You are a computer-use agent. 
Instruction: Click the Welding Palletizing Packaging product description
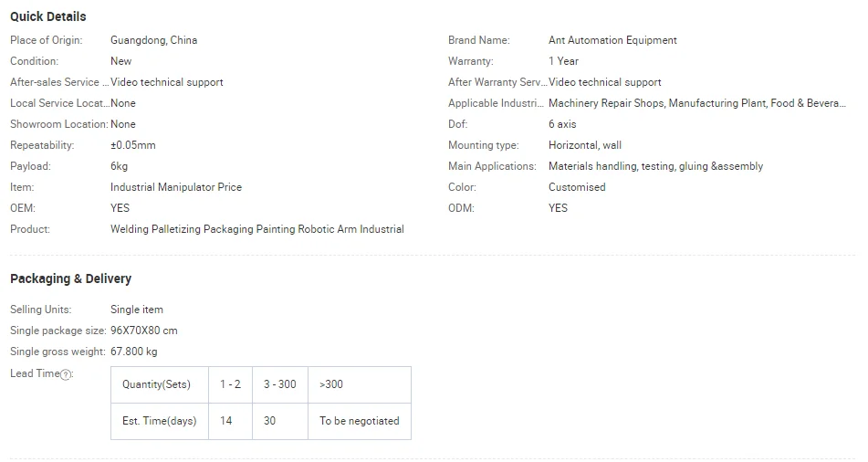256,229
